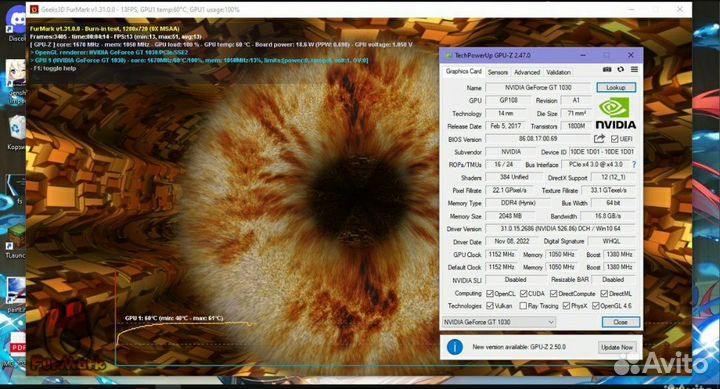This screenshot has height=389, width=720.
Task: Toggle the DirectCompute checkbox
Action: coord(554,293)
